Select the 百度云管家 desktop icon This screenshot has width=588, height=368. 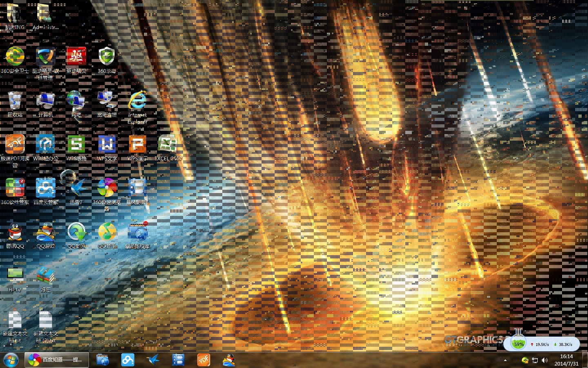45,192
